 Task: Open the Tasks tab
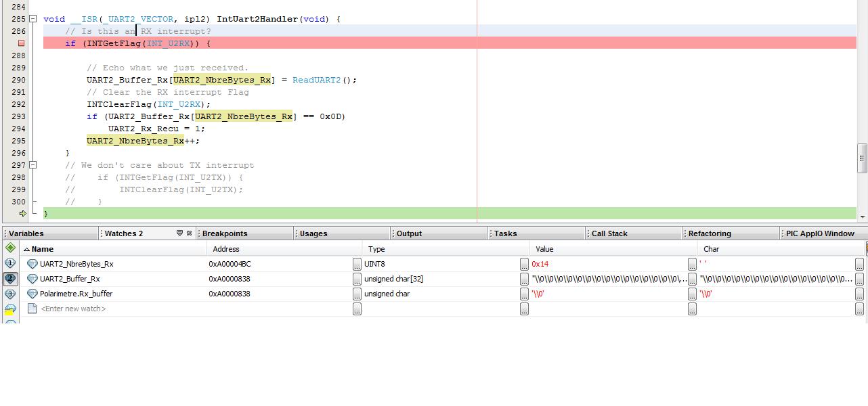pos(537,233)
